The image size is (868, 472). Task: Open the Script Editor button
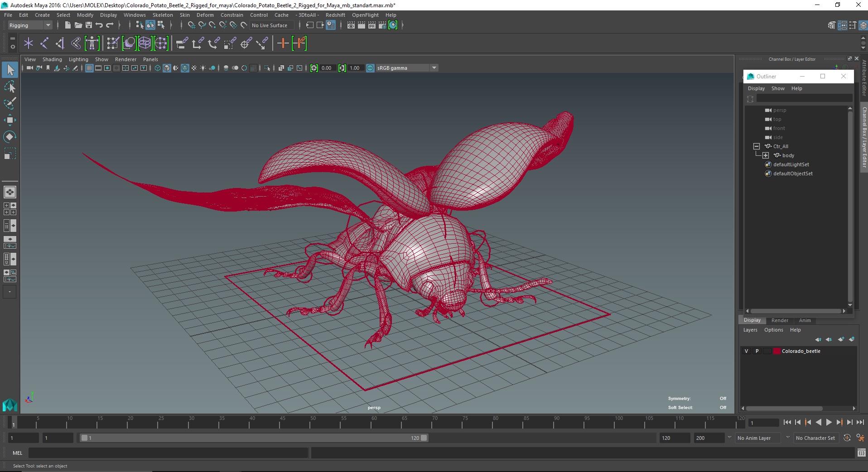[x=861, y=453]
